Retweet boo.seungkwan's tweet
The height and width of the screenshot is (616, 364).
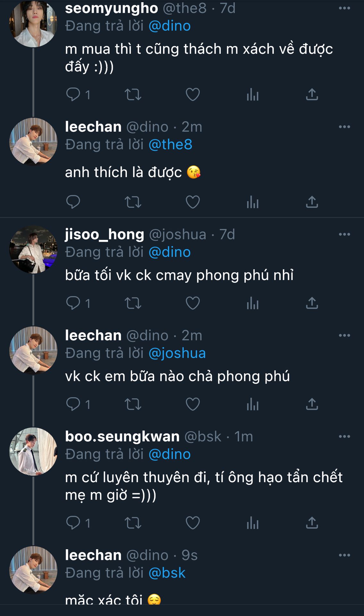pyautogui.click(x=133, y=523)
